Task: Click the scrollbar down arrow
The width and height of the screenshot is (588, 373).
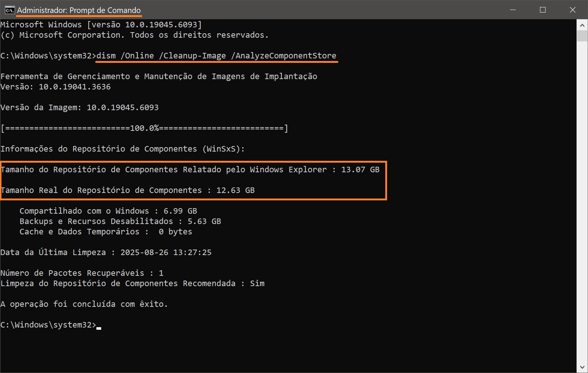Action: [582, 367]
